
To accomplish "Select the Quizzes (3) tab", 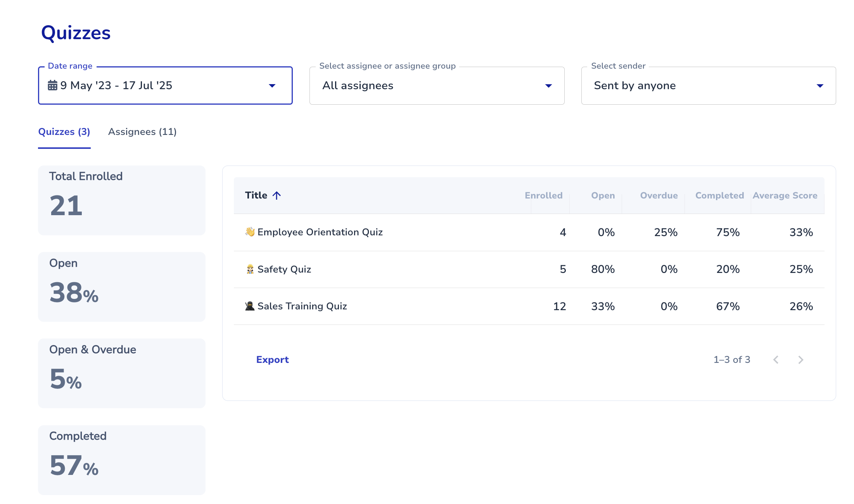I will tap(64, 132).
